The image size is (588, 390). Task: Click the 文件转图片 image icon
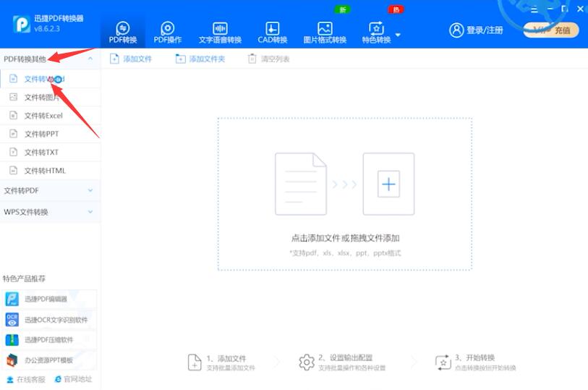(14, 97)
